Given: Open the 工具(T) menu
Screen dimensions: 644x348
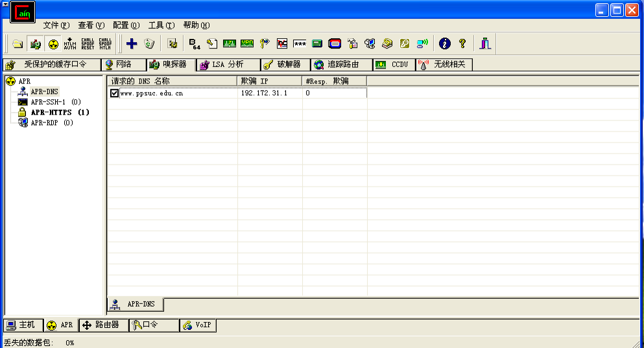Looking at the screenshot, I should [161, 25].
